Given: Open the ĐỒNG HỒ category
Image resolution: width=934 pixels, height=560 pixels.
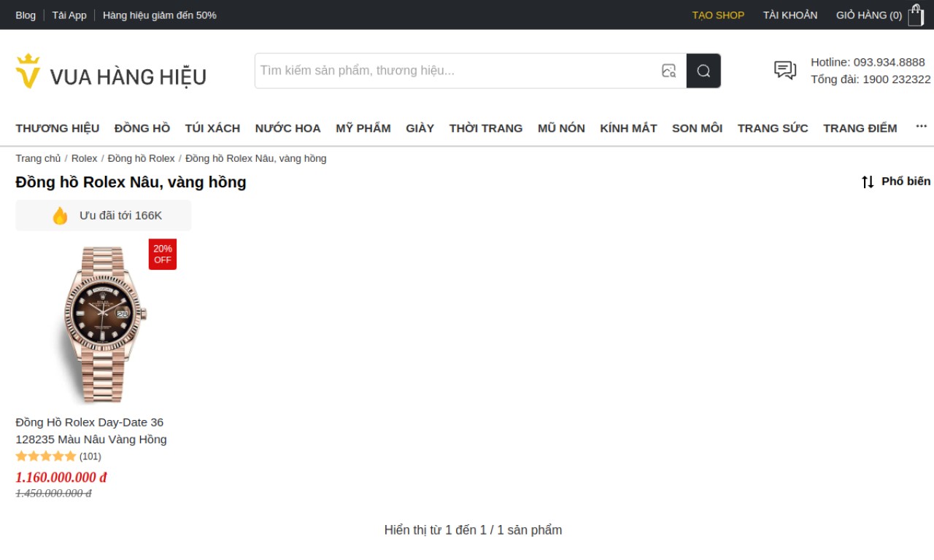Looking at the screenshot, I should point(142,128).
